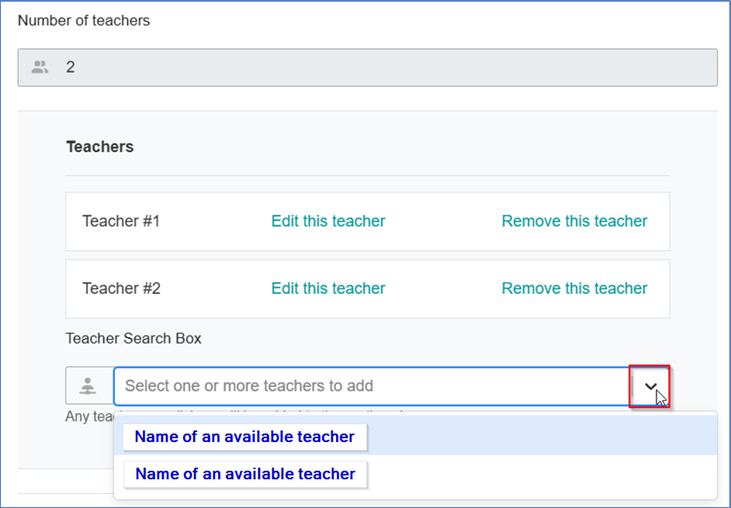The width and height of the screenshot is (731, 508).
Task: Select the first available teacher option
Action: click(x=244, y=437)
